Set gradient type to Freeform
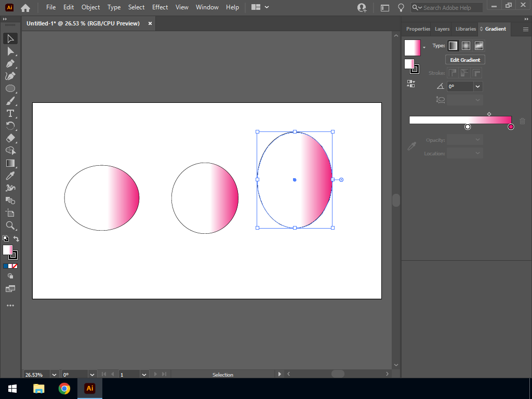The image size is (532, 399). pyautogui.click(x=479, y=46)
